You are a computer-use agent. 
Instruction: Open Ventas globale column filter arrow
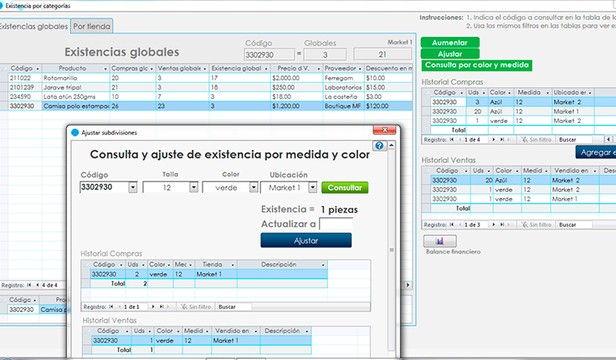[x=205, y=69]
